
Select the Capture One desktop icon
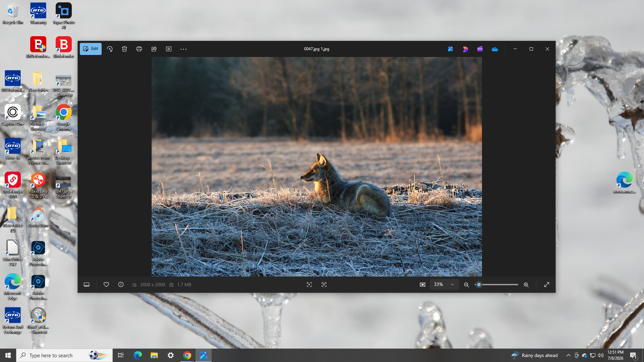click(x=13, y=115)
